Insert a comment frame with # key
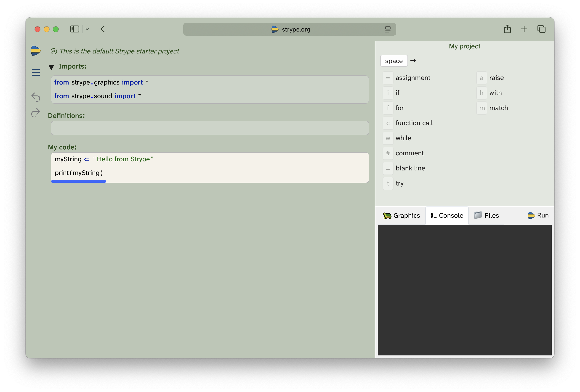Screen dimensions: 580x392 click(x=388, y=153)
